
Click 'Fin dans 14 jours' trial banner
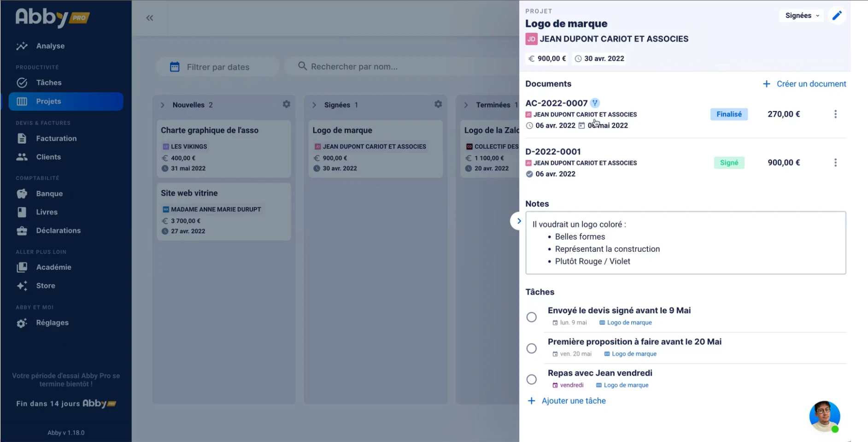point(66,404)
